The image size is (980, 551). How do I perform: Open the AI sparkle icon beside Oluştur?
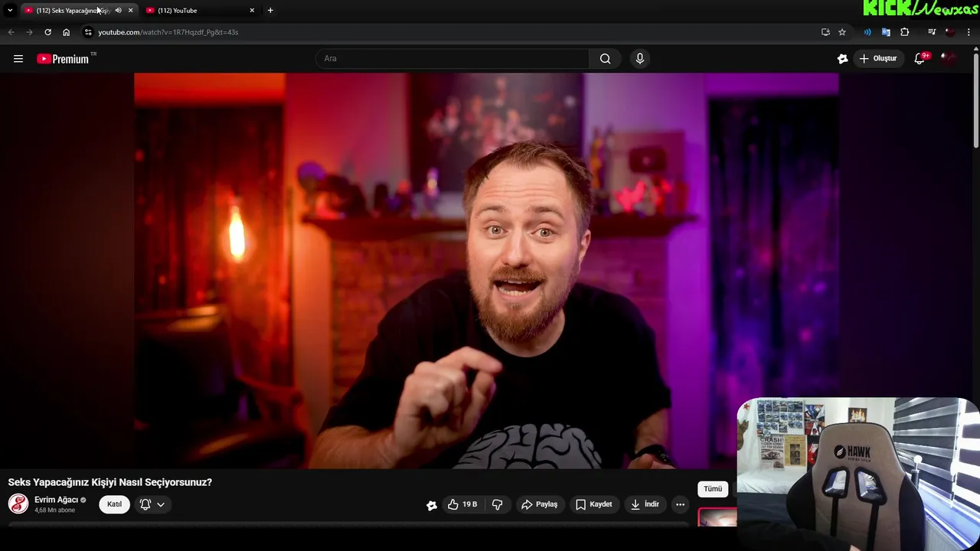coord(843,59)
